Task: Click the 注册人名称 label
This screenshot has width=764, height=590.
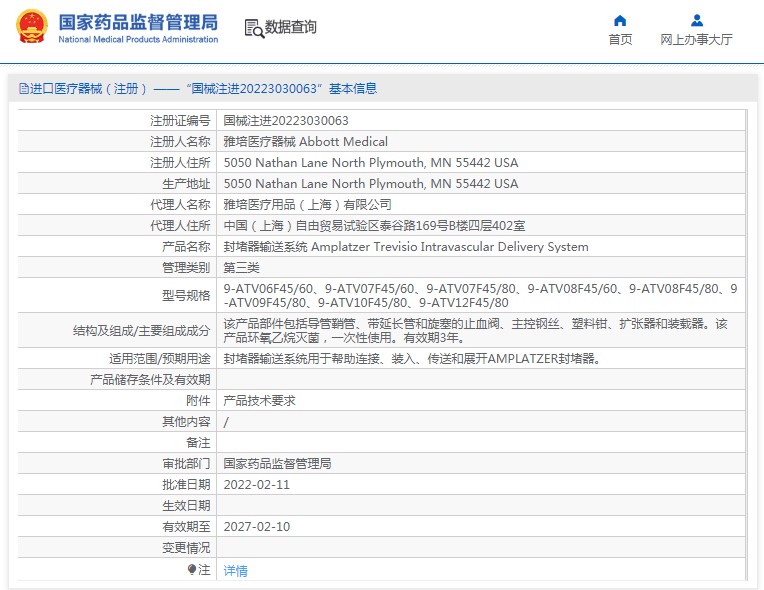Action: (x=180, y=141)
